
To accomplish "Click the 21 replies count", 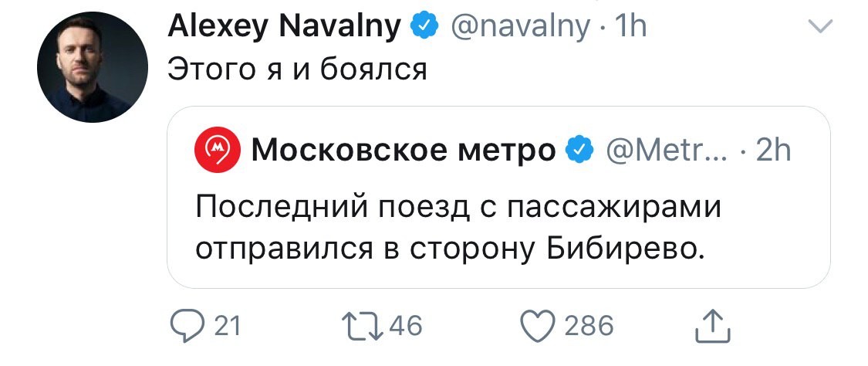I will [226, 326].
